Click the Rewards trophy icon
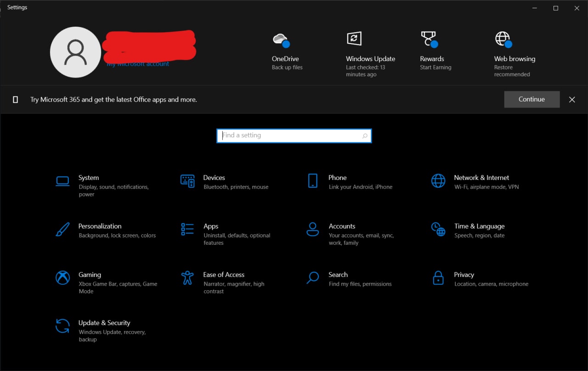588x371 pixels. click(x=429, y=39)
